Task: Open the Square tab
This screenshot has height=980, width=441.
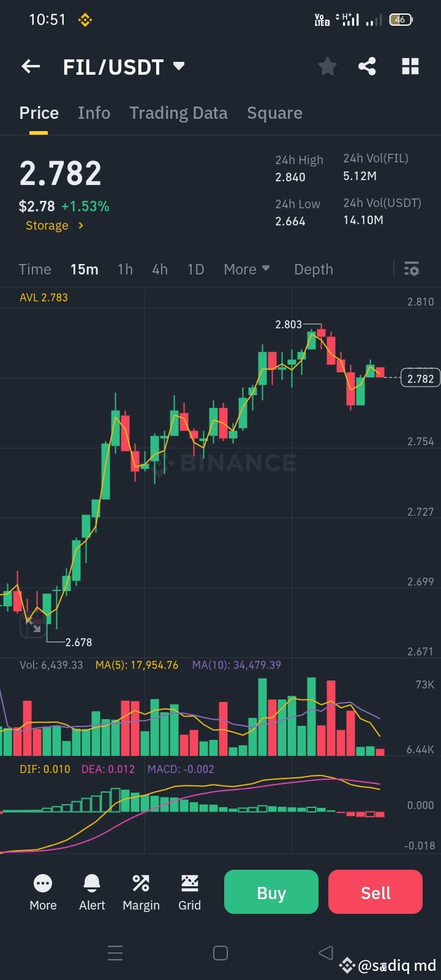Action: (274, 113)
